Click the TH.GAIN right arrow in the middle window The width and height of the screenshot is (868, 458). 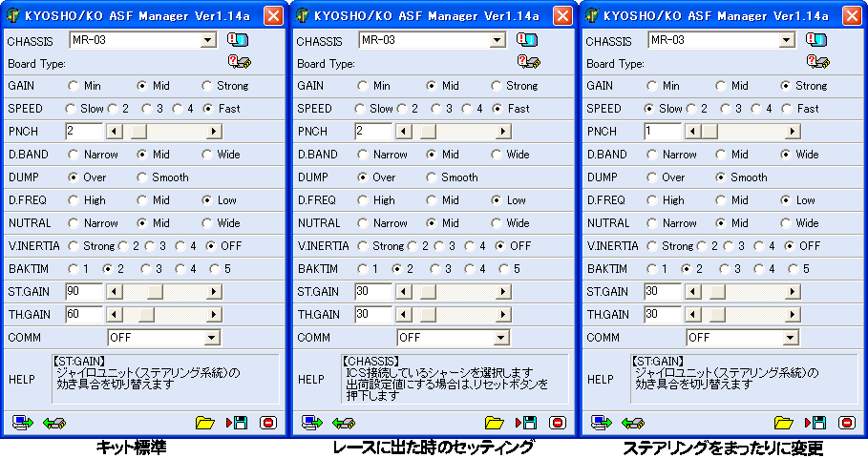(503, 315)
